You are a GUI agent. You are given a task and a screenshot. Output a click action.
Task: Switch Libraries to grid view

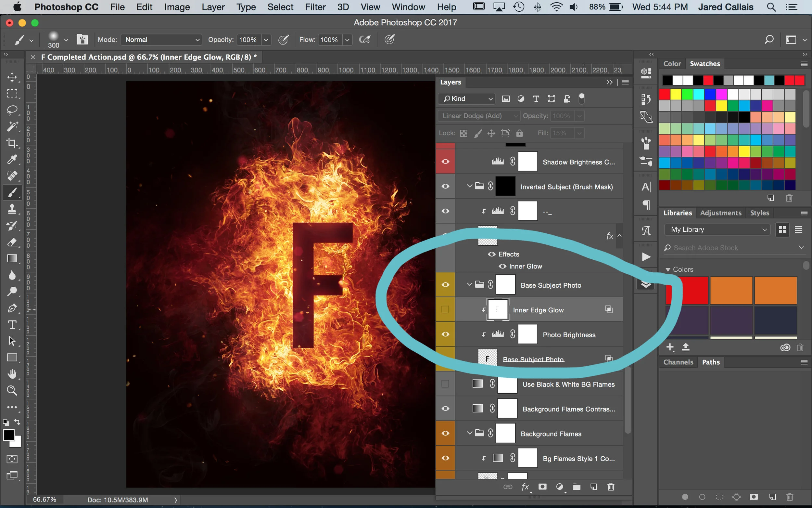782,229
